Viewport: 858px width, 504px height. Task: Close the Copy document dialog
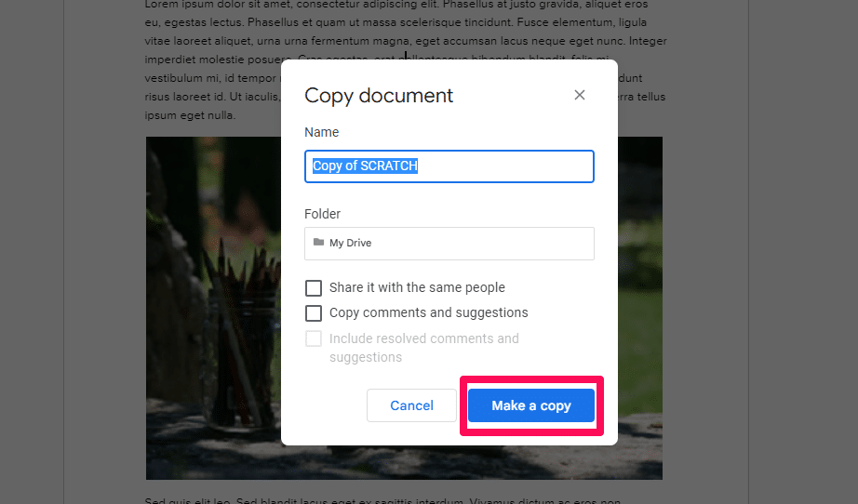580,95
